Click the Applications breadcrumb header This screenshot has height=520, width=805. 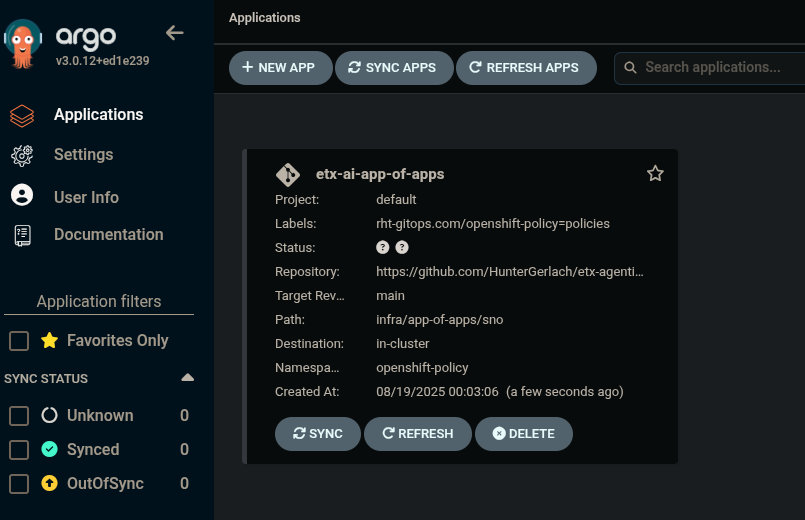[x=264, y=17]
